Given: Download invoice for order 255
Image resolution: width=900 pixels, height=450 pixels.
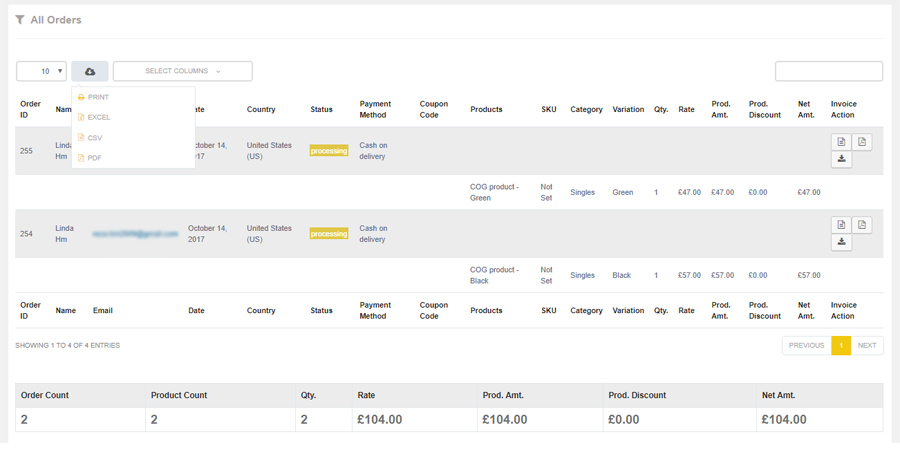Looking at the screenshot, I should [842, 159].
